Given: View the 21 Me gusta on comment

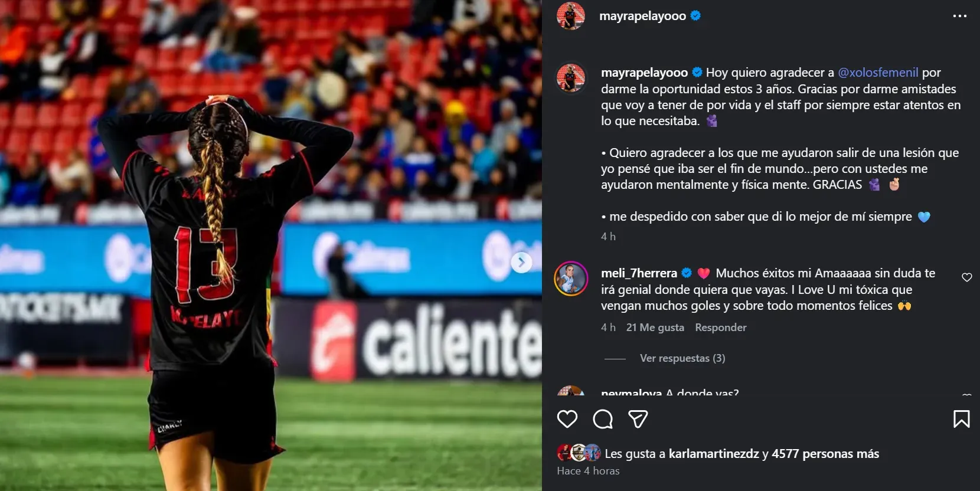Looking at the screenshot, I should coord(655,328).
